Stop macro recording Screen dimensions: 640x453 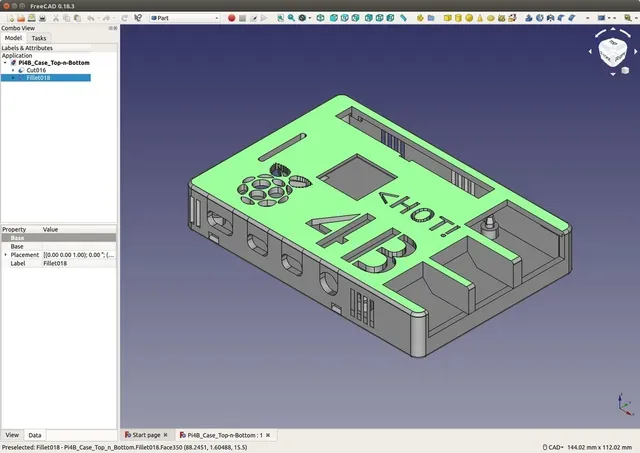click(x=242, y=18)
